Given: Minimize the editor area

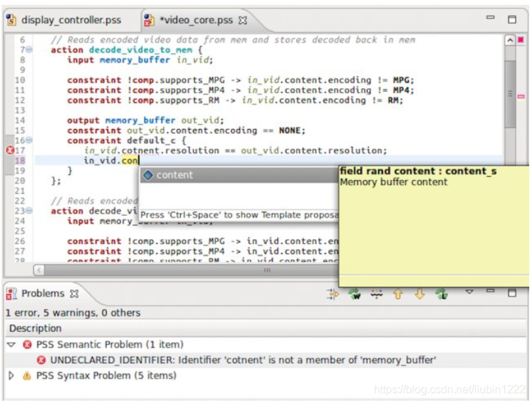Looking at the screenshot, I should point(491,17).
